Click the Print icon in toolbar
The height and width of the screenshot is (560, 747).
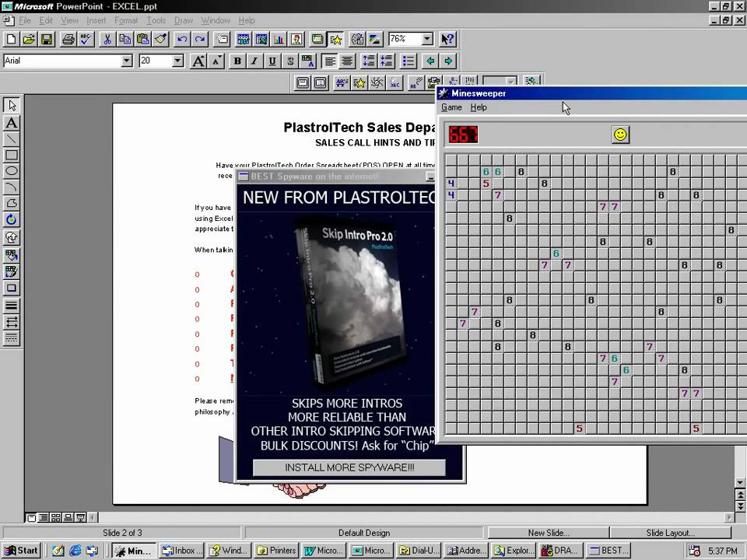[68, 39]
